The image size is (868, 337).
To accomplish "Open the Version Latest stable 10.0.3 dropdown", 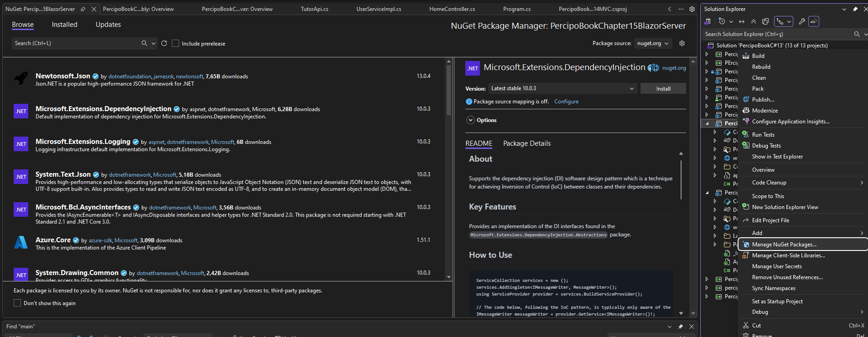I will coord(563,88).
